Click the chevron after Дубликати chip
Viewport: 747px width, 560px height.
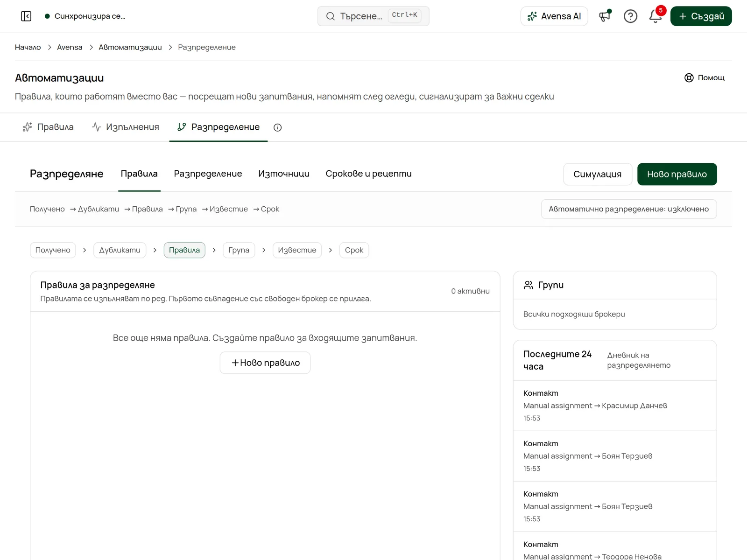155,250
